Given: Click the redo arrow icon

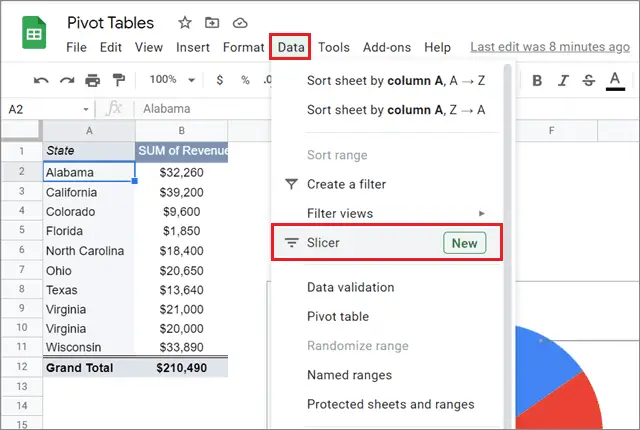Looking at the screenshot, I should pos(67,80).
